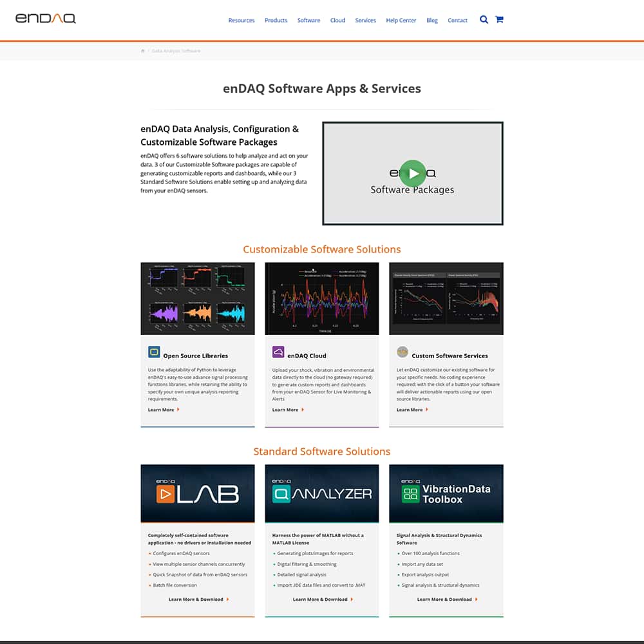Click the enDAQ Analyzer banner image

[x=322, y=493]
